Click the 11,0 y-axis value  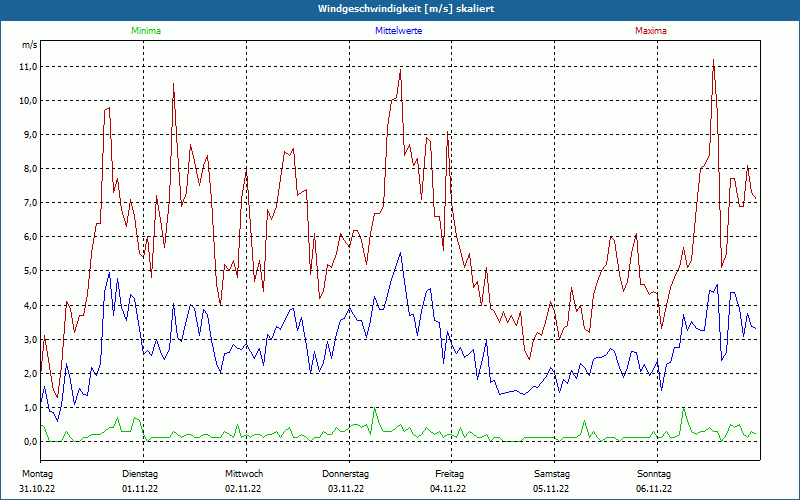click(x=29, y=67)
